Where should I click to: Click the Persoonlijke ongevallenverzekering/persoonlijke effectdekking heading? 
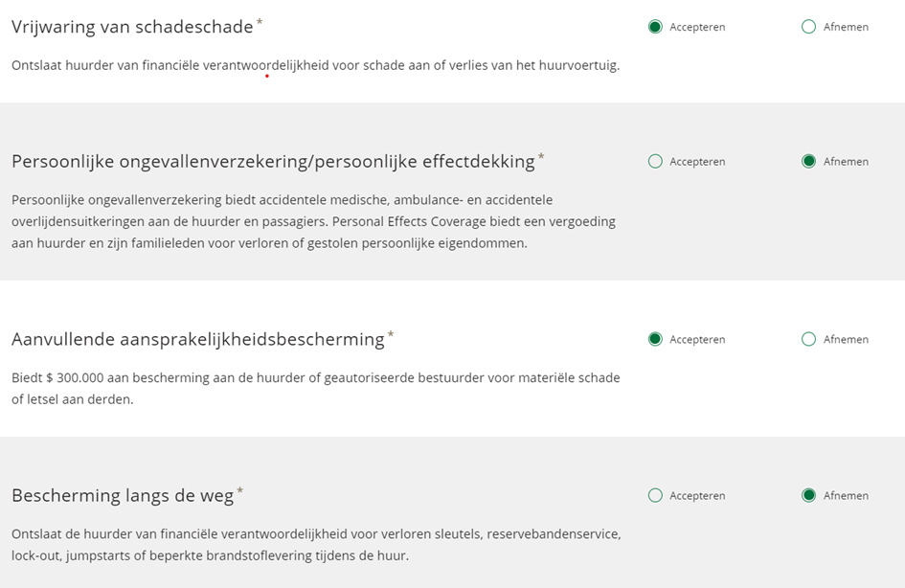click(x=273, y=162)
